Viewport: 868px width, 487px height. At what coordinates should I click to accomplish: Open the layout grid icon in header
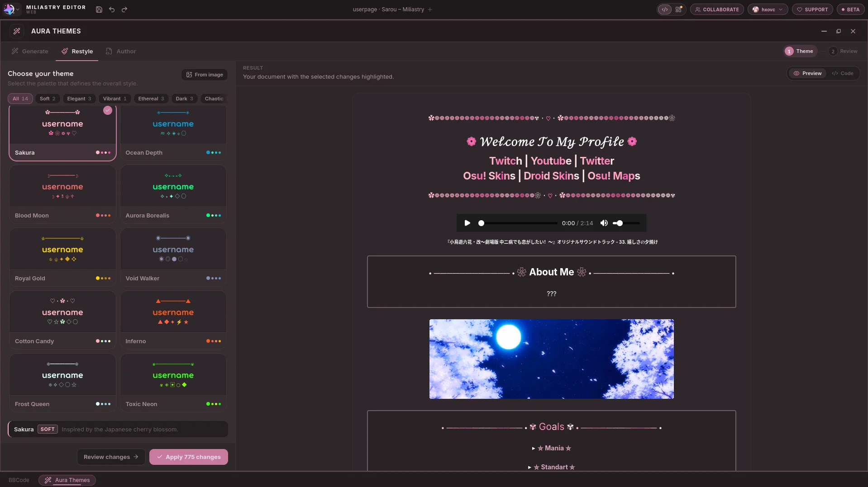[679, 9]
